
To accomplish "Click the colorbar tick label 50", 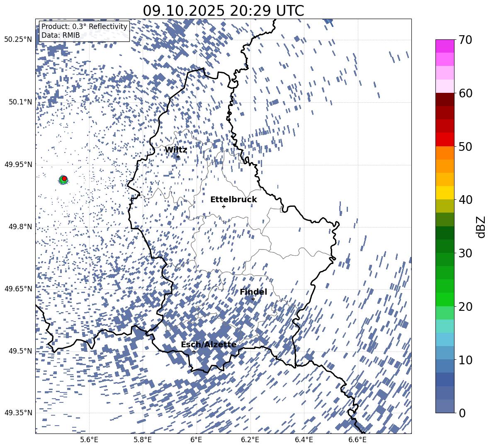I will click(x=465, y=146).
